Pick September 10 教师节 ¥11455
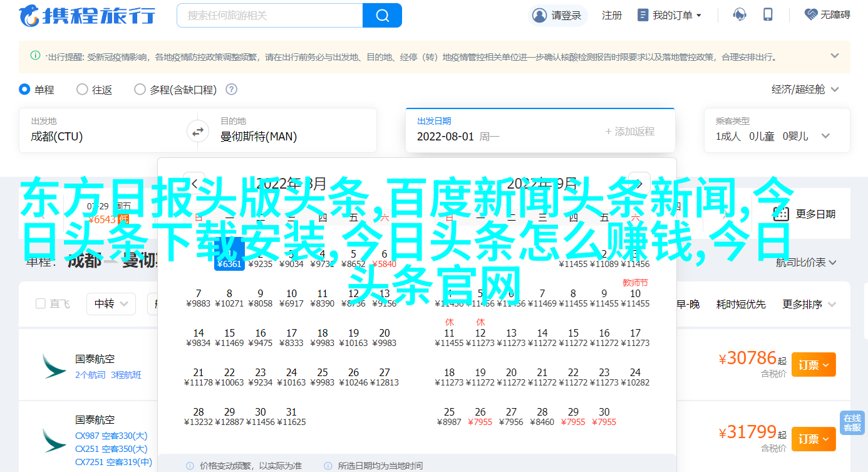 [635, 293]
